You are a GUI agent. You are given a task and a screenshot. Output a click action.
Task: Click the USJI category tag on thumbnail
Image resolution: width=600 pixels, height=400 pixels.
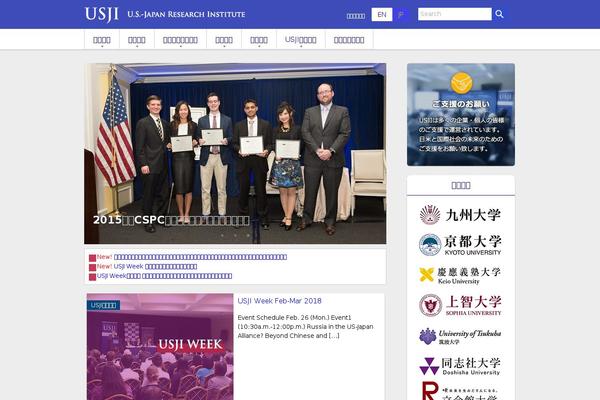pyautogui.click(x=104, y=305)
